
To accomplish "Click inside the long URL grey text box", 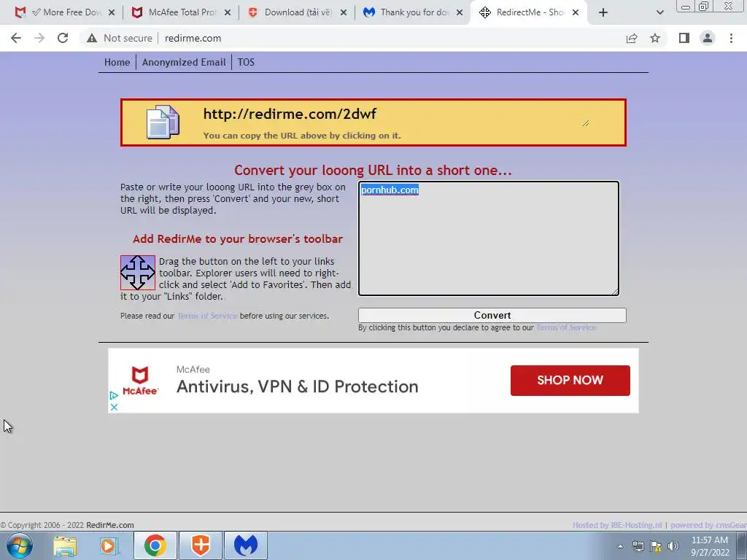I will coord(489,238).
